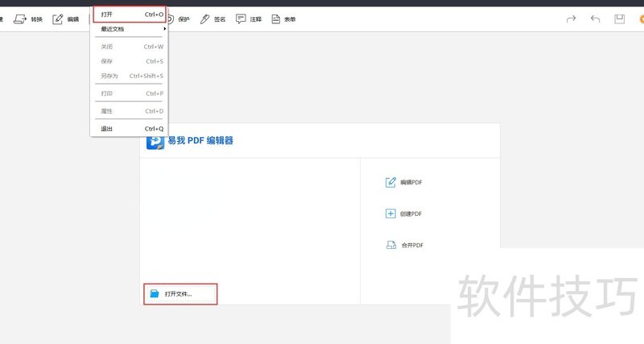
Task: Click the 编辑 (Edit) pencil icon in toolbar
Action: (57, 19)
